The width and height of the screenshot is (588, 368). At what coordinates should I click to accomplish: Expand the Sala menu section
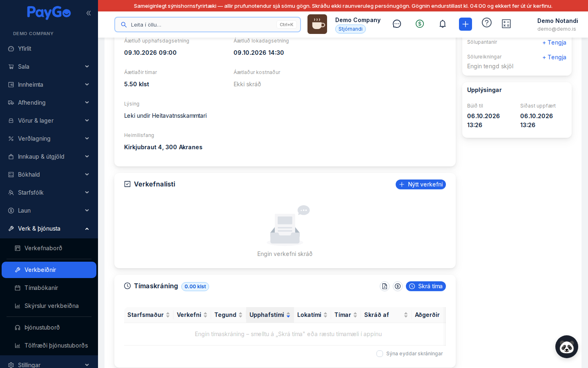pyautogui.click(x=49, y=67)
